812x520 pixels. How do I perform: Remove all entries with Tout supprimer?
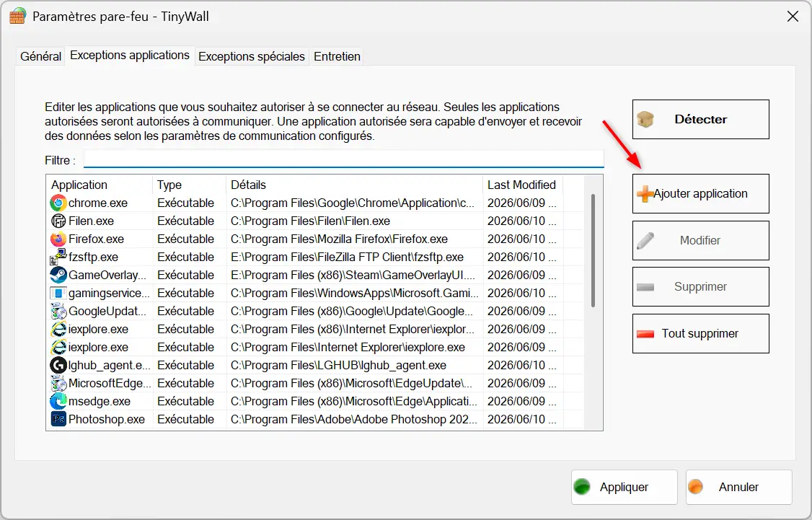[701, 334]
